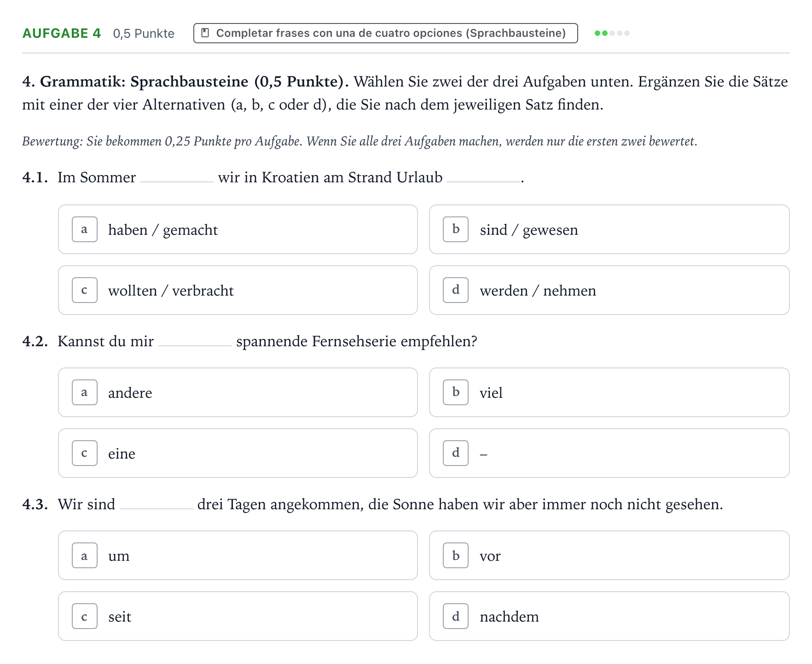Select answer 'sind / gewesen' for 4.1
812x664 pixels.
tap(609, 229)
